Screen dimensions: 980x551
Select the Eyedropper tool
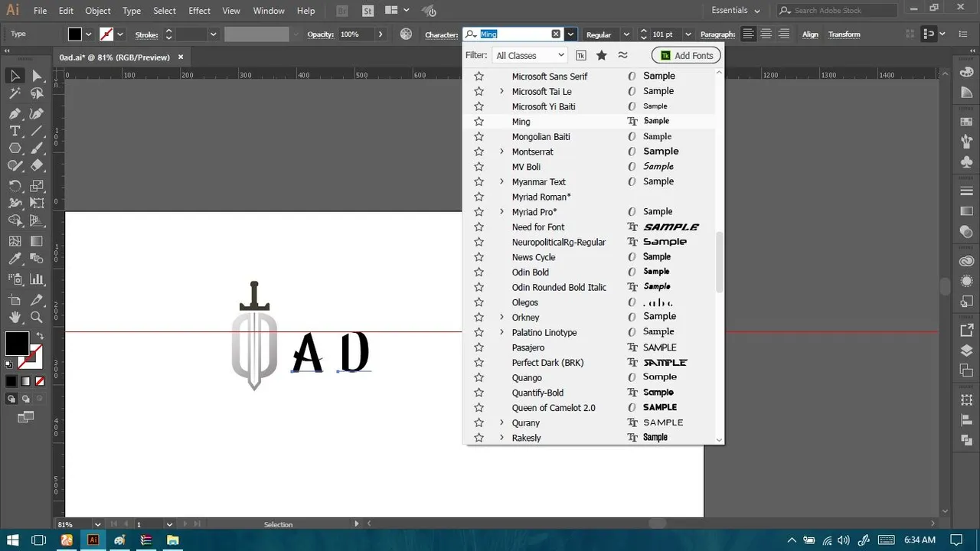(x=15, y=260)
